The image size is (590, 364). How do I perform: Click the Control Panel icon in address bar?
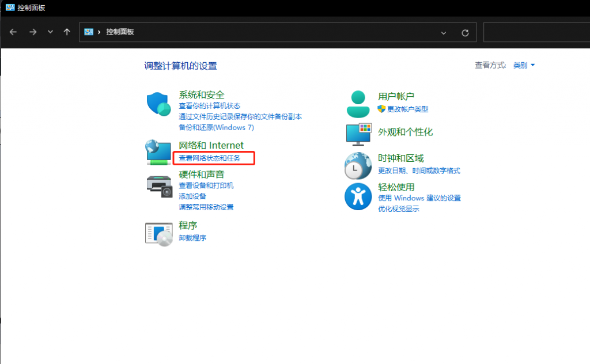88,32
